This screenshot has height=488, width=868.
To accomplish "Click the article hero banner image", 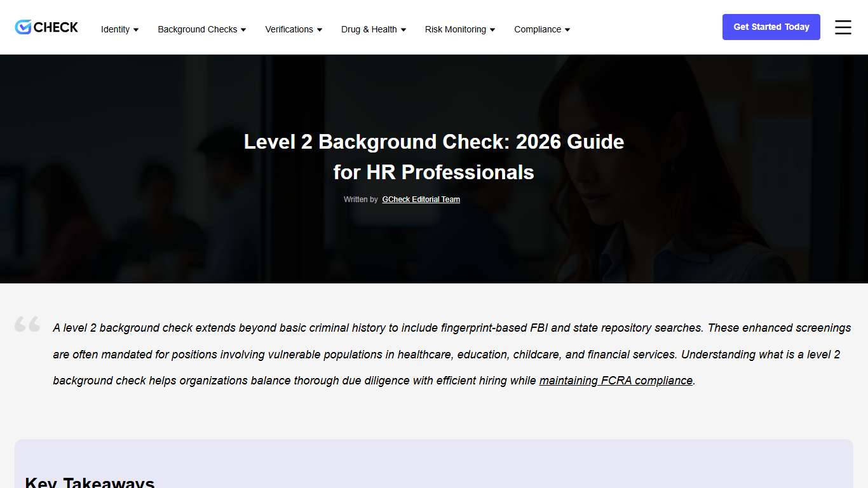I will [x=434, y=254].
